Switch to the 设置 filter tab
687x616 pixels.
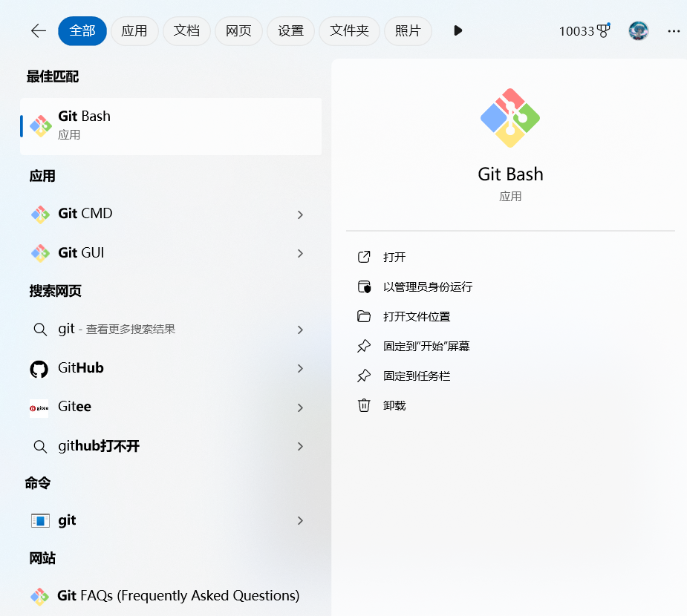[x=290, y=30]
